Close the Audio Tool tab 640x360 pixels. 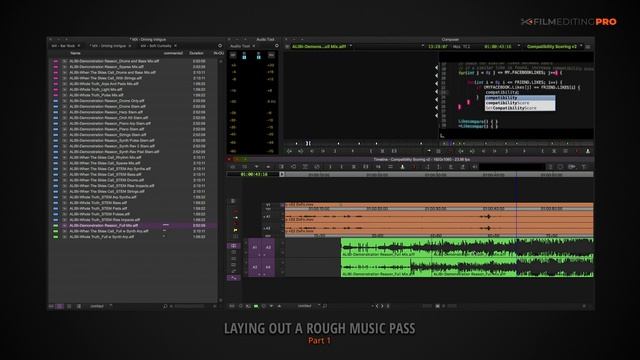click(254, 46)
